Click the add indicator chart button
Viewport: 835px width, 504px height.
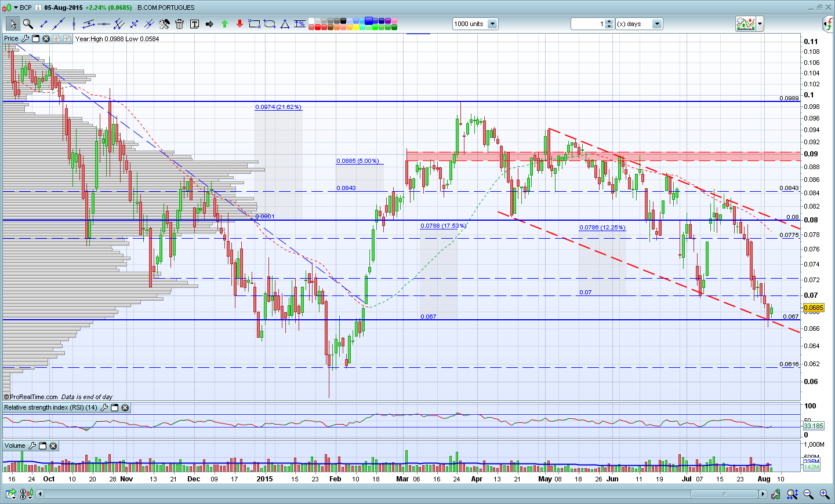click(746, 24)
